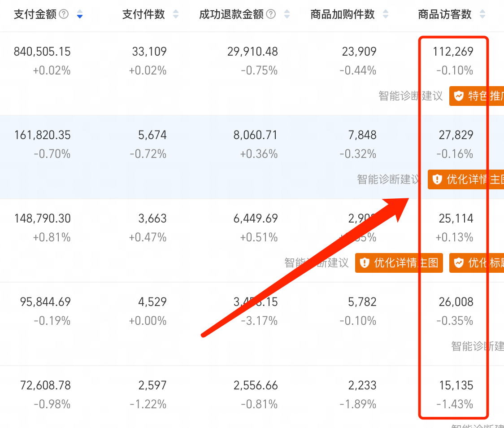Click the visitor count 15,135
The height and width of the screenshot is (428, 504).
point(456,385)
